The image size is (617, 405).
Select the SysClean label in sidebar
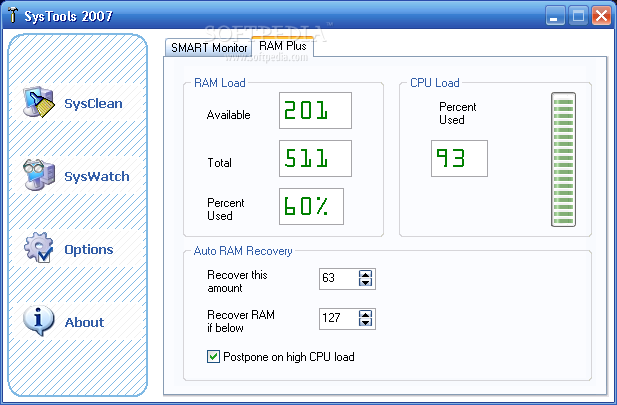(x=93, y=104)
